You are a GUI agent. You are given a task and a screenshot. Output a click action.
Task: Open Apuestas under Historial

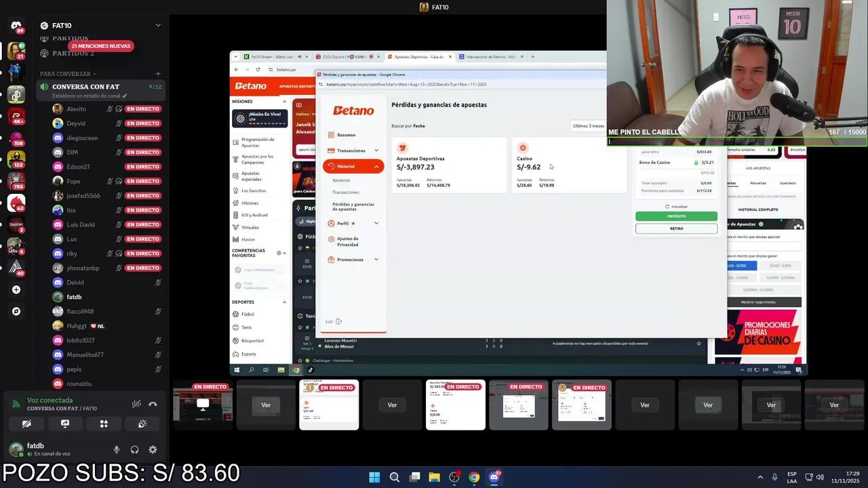pyautogui.click(x=341, y=180)
